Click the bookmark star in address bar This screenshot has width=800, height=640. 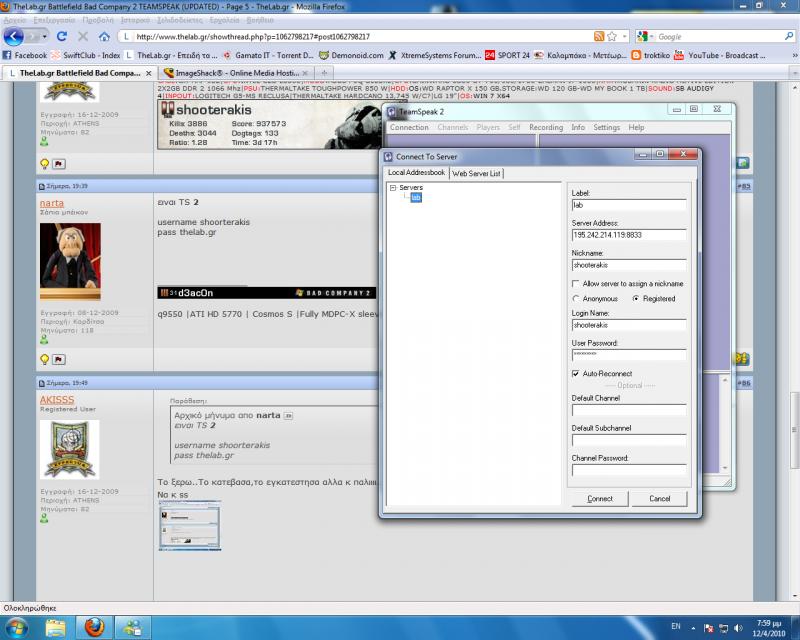(x=612, y=36)
